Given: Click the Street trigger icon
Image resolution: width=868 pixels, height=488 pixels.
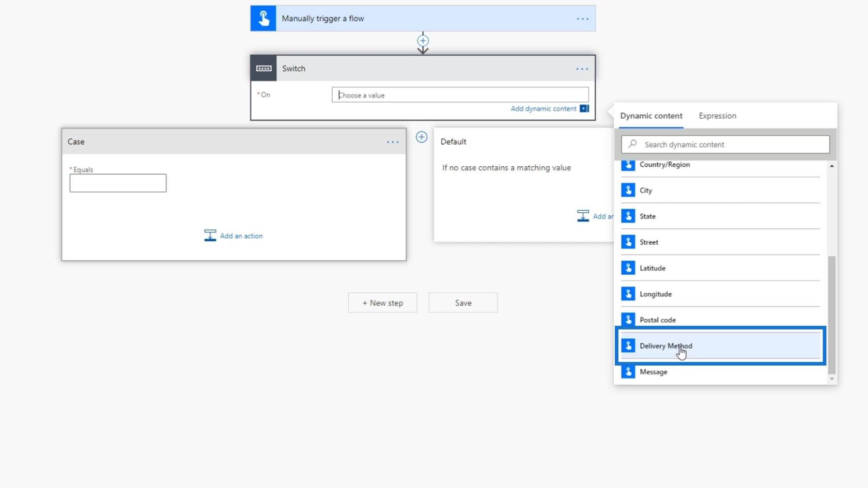Looking at the screenshot, I should click(628, 242).
